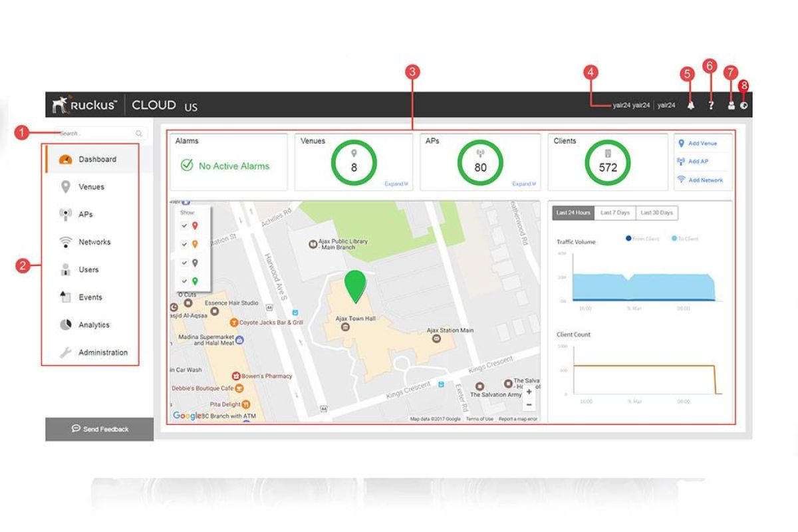The height and width of the screenshot is (532, 798).
Task: Click the From Client legend dot
Action: [x=628, y=238]
